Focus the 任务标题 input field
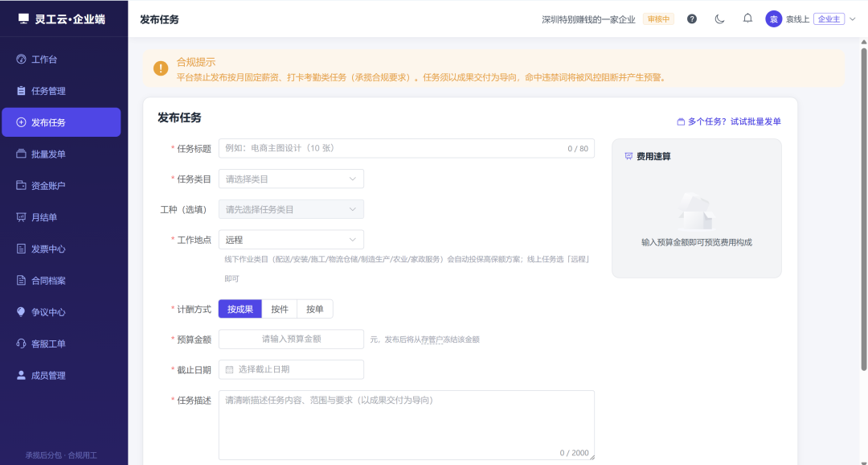Viewport: 868px width, 465px height. [407, 149]
